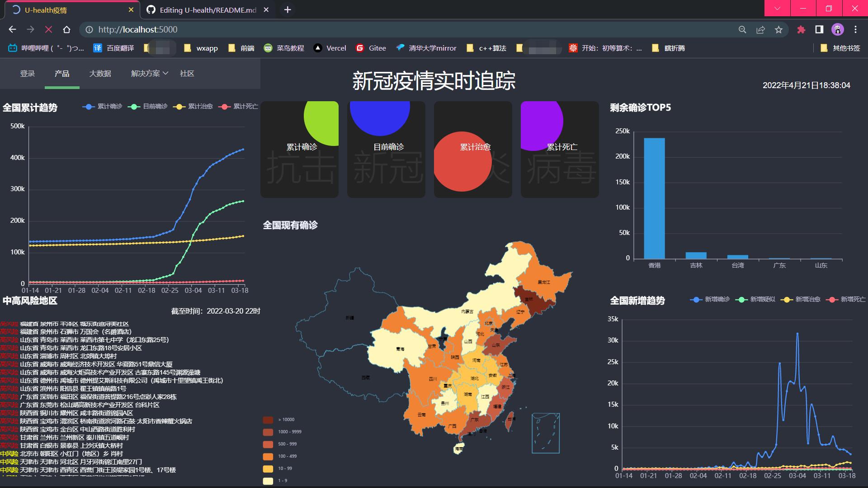Viewport: 868px width, 488px height.
Task: Click the browser profile avatar icon
Action: [x=838, y=29]
